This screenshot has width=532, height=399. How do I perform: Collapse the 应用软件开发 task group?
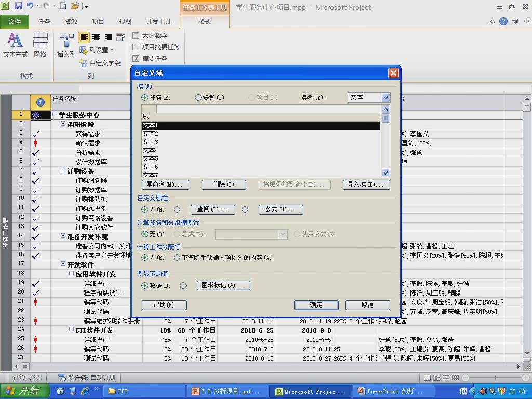(x=71, y=273)
